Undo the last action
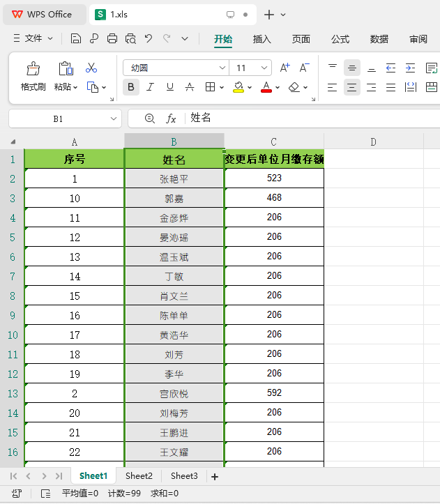 149,38
